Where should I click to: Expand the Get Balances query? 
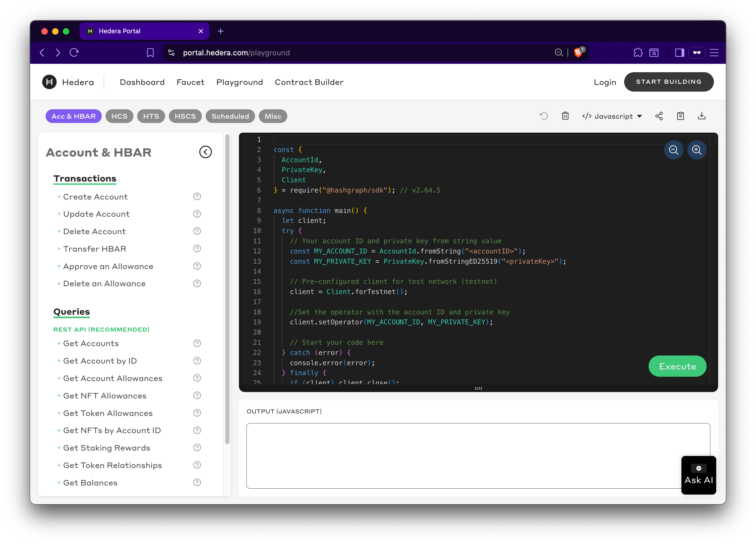[x=90, y=482]
